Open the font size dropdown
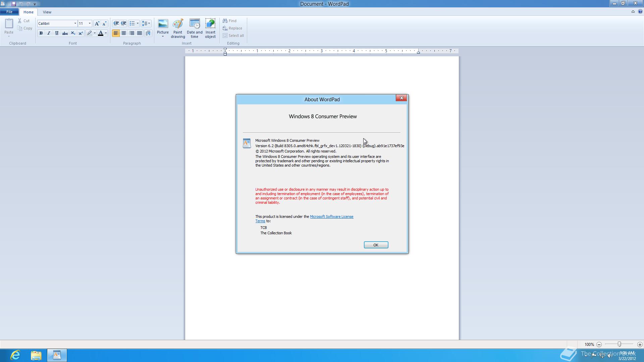 (90, 23)
